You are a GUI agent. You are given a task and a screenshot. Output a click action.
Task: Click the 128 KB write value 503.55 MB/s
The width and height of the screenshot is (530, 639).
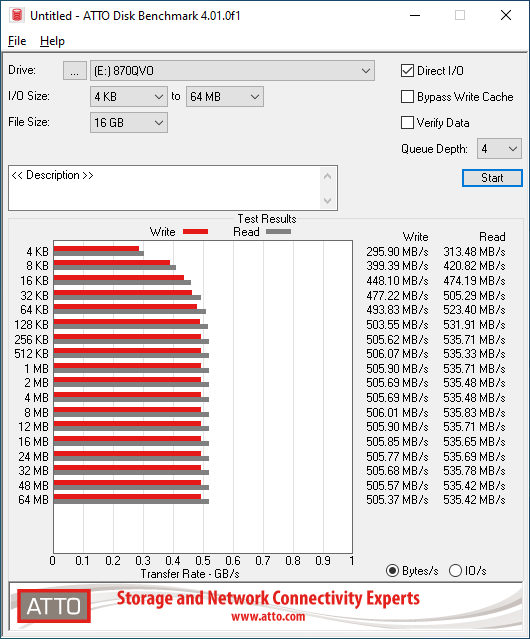coord(397,325)
